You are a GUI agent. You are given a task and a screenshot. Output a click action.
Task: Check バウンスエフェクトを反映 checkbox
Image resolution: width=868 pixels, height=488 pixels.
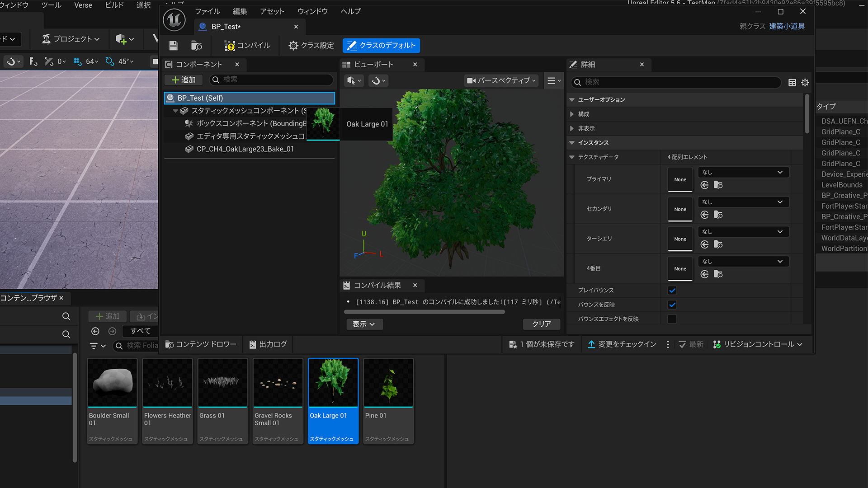click(x=672, y=319)
